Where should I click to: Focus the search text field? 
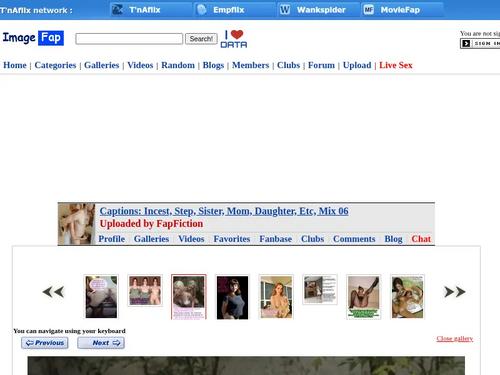[x=129, y=39]
